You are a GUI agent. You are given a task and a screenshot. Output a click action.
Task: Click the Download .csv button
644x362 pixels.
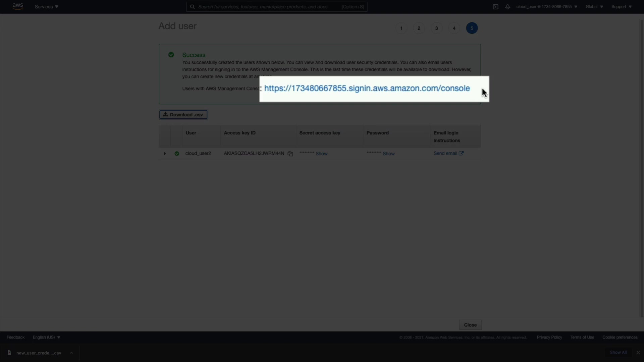pyautogui.click(x=183, y=115)
